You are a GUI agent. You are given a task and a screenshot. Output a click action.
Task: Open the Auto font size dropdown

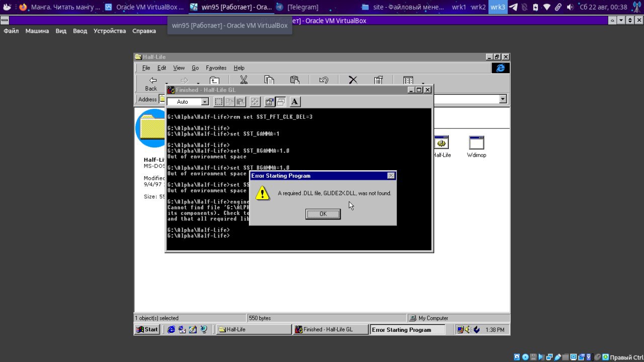(205, 102)
